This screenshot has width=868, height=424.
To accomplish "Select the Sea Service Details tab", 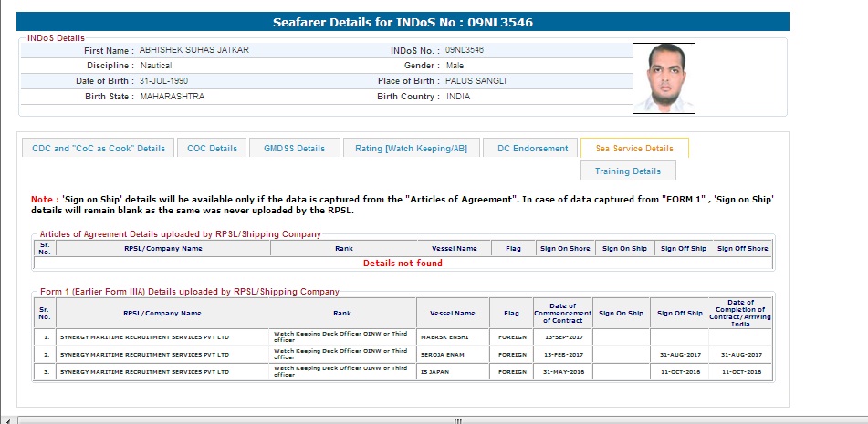I will tap(634, 149).
